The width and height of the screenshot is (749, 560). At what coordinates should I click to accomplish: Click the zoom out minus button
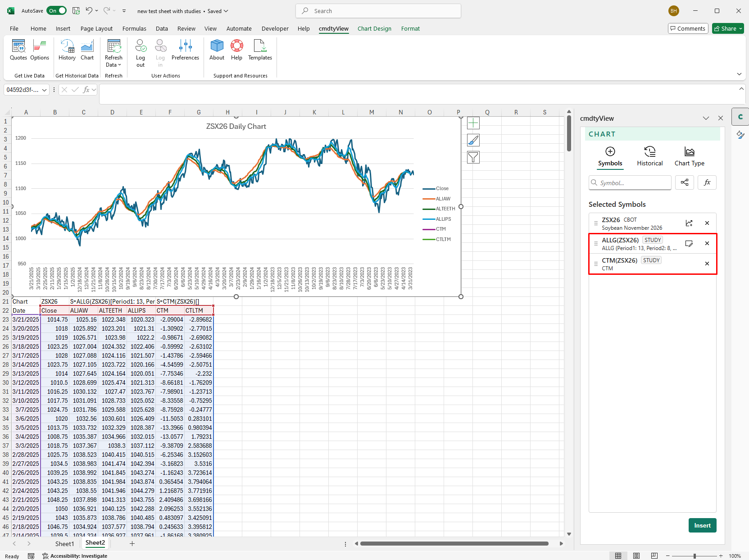[668, 556]
